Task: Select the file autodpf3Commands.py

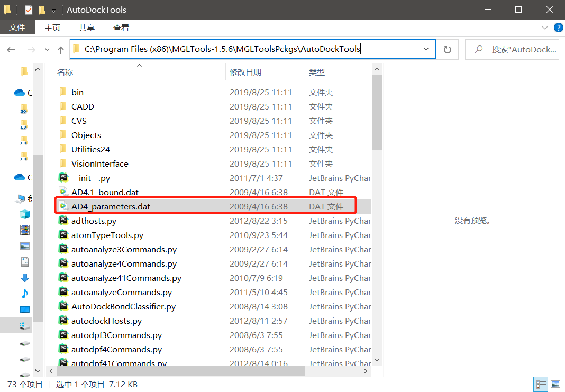Action: pyautogui.click(x=116, y=335)
